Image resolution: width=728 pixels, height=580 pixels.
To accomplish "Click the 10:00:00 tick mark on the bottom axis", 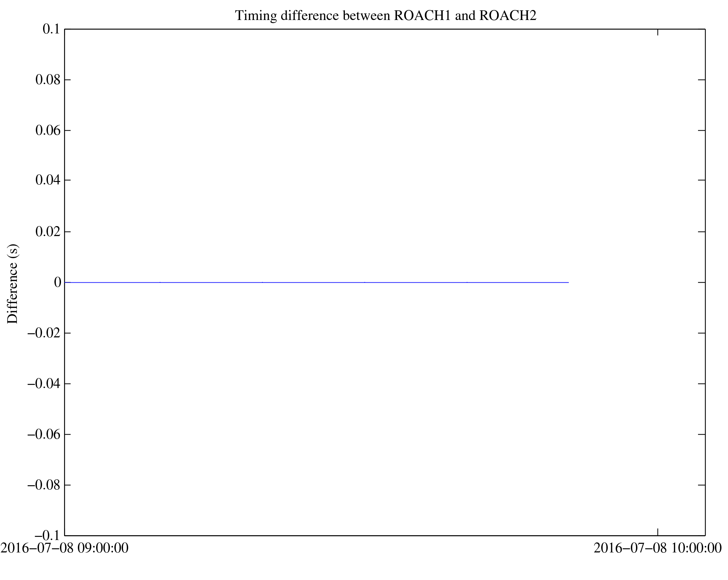I will point(658,532).
